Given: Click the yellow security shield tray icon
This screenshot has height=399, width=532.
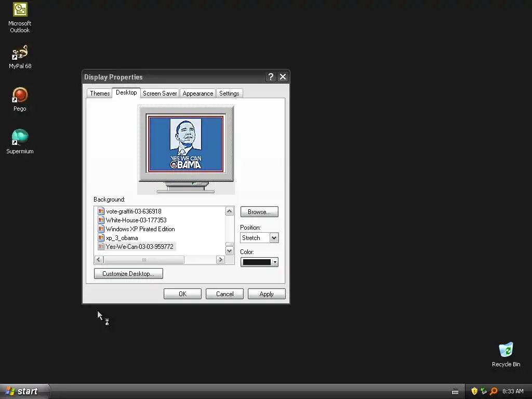Looking at the screenshot, I should (474, 391).
